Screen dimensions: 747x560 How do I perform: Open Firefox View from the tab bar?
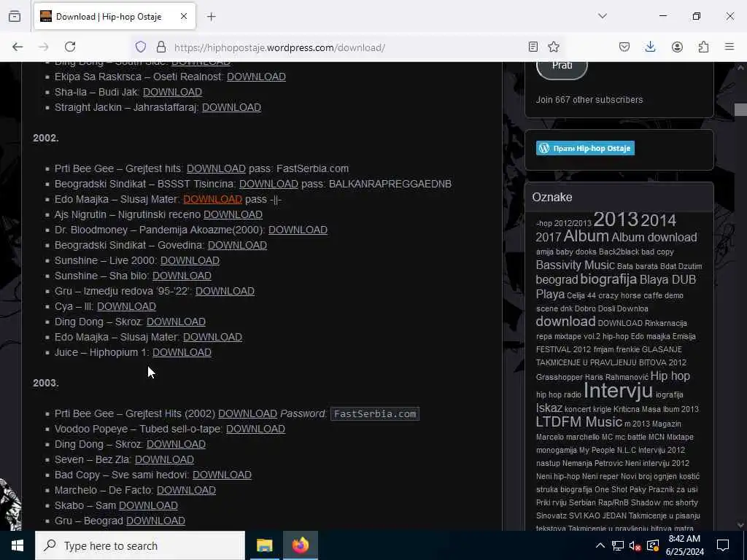click(x=15, y=17)
